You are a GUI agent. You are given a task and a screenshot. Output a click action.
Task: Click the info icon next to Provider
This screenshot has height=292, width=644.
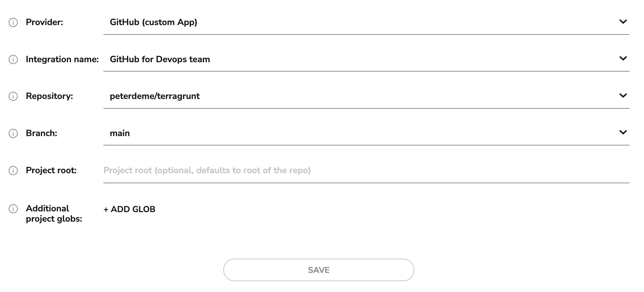point(13,23)
